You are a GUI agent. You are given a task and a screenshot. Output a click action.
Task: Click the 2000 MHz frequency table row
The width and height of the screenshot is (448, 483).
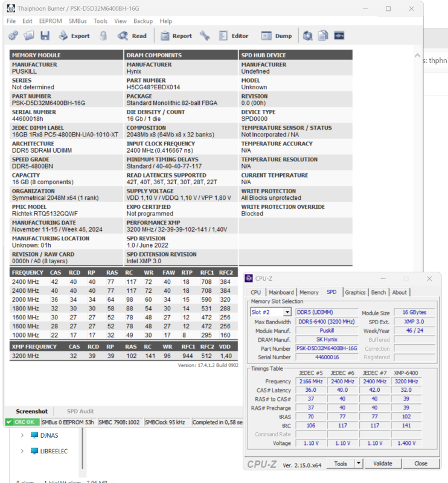click(x=124, y=299)
